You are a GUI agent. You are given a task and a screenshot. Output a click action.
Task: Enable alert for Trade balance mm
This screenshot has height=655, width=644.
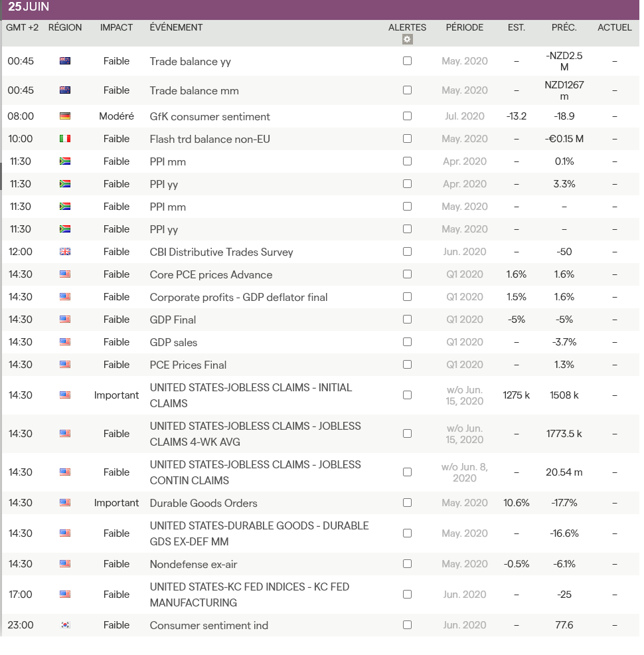pyautogui.click(x=408, y=90)
